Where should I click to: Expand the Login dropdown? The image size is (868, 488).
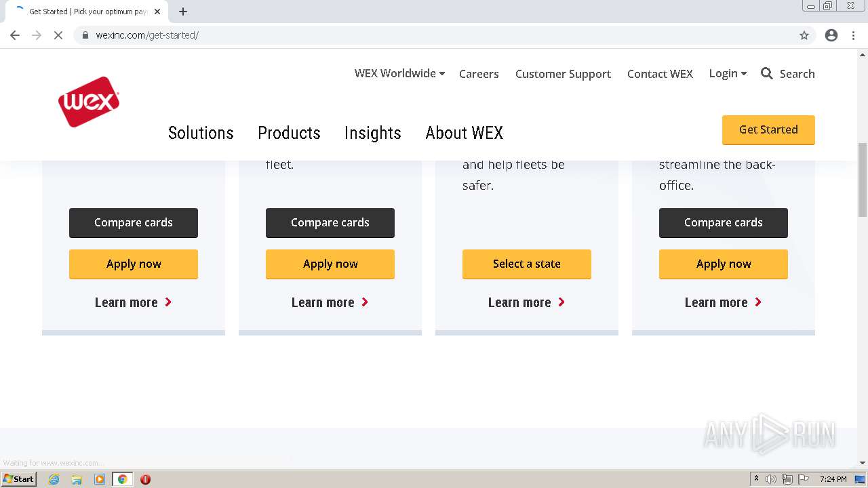pos(728,73)
